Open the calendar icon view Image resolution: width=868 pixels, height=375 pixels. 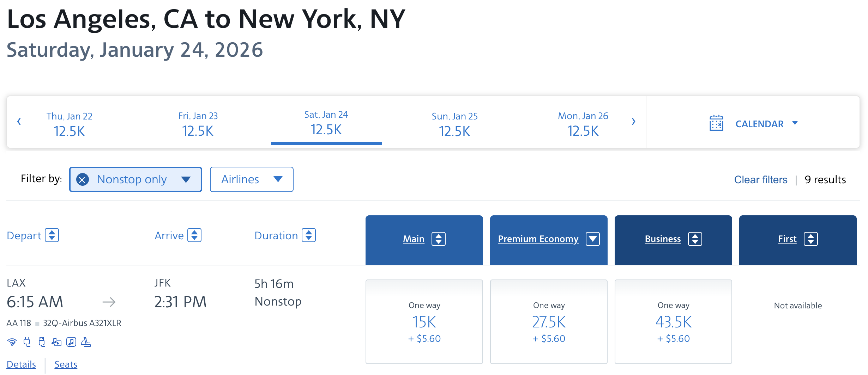716,123
